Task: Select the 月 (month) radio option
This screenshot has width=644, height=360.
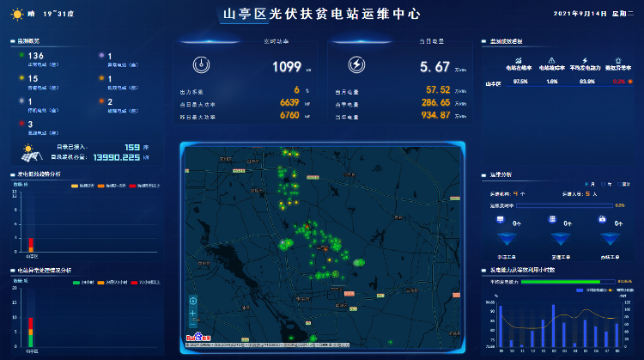Action: point(586,184)
